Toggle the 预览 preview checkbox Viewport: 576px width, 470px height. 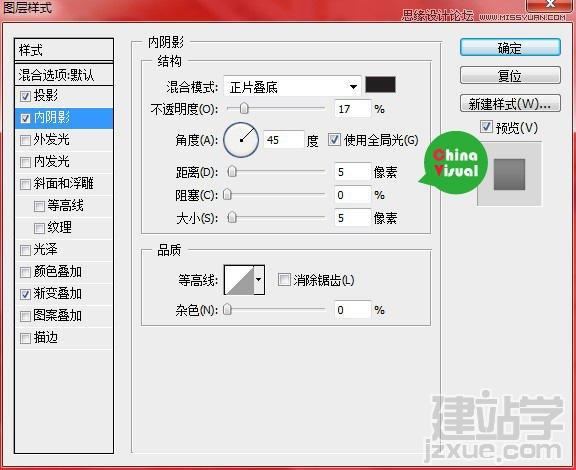(x=486, y=127)
